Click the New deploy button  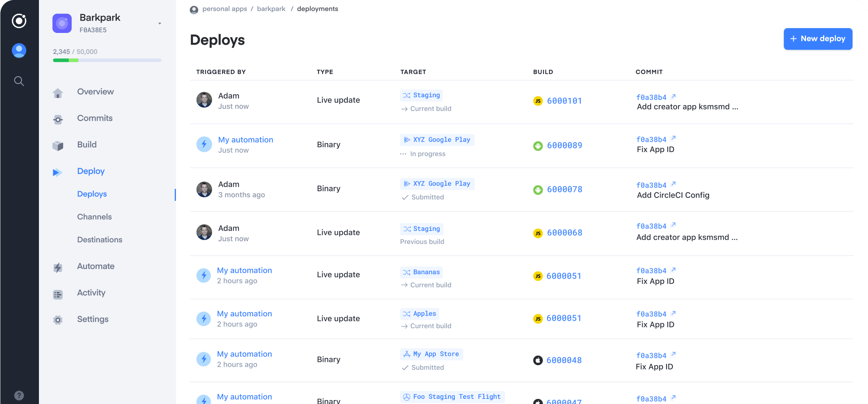818,38
